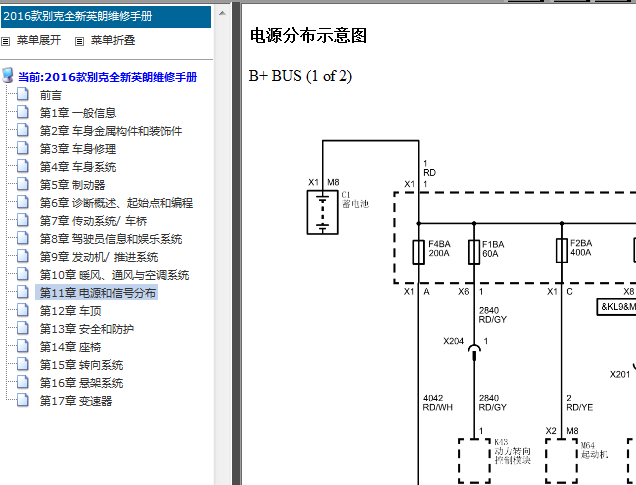Click the C1 蓄电池 battery symbol

click(322, 212)
